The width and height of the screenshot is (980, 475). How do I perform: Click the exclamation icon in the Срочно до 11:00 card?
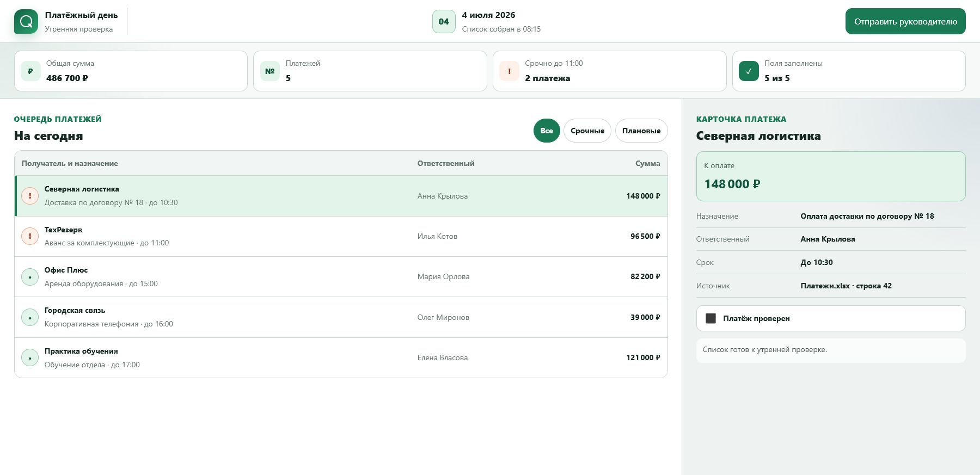pyautogui.click(x=510, y=71)
